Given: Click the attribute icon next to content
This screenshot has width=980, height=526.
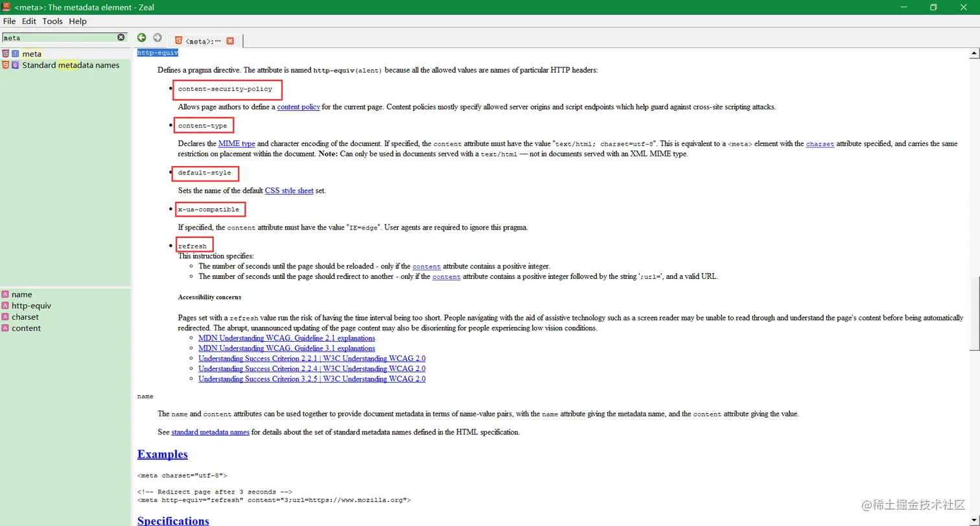Looking at the screenshot, I should click(x=6, y=328).
